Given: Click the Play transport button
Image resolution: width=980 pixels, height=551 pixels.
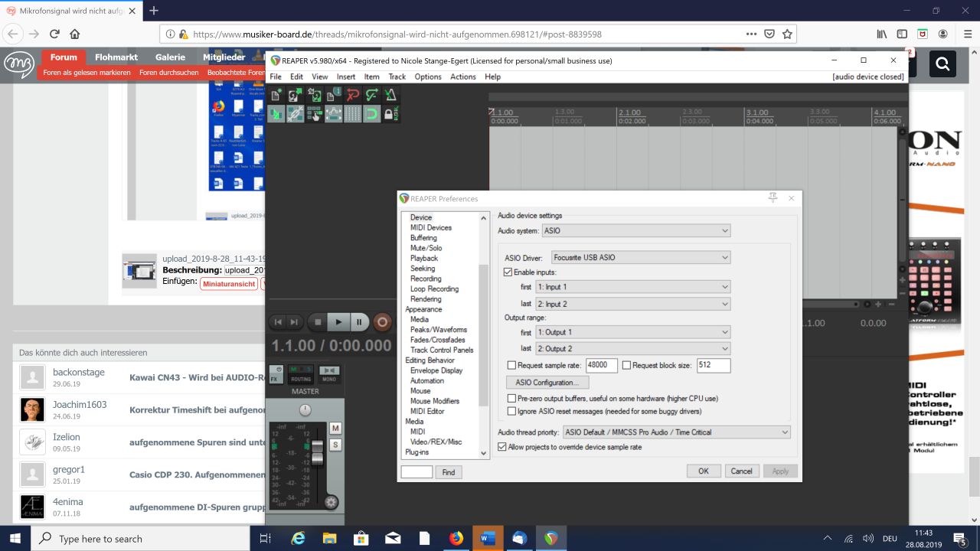Looking at the screenshot, I should point(338,322).
